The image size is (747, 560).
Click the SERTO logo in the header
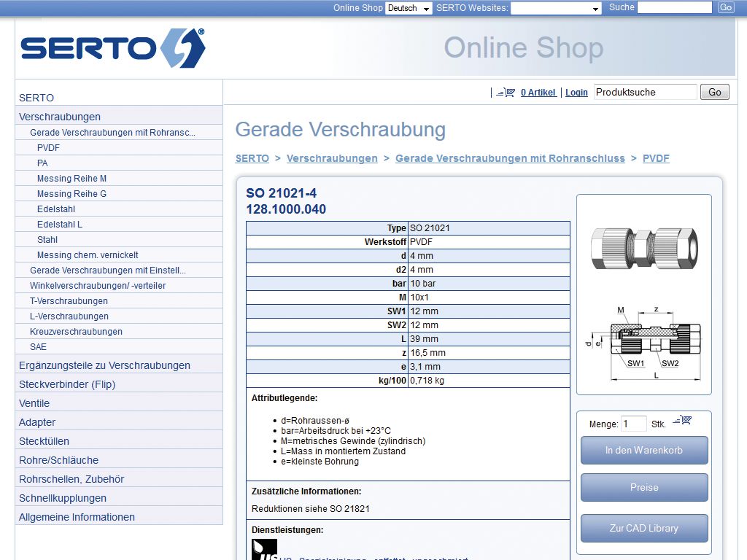tap(113, 48)
